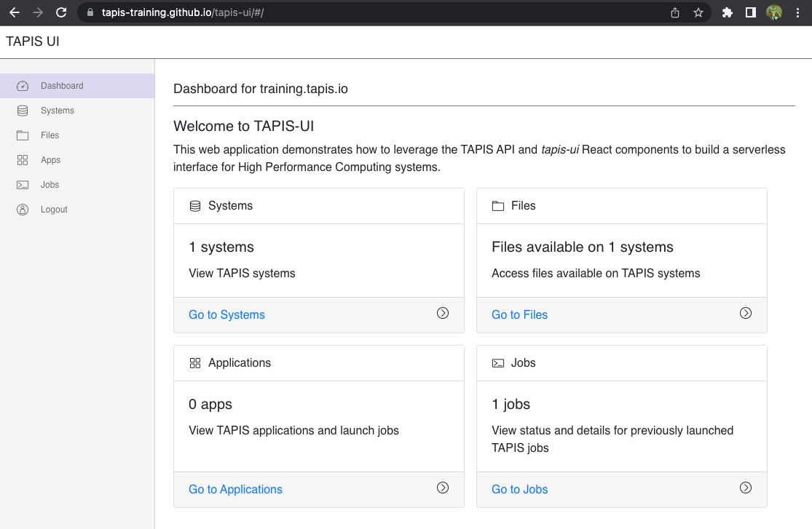Open Files via the folder icon in sidebar
The height and width of the screenshot is (529, 812).
coord(21,135)
